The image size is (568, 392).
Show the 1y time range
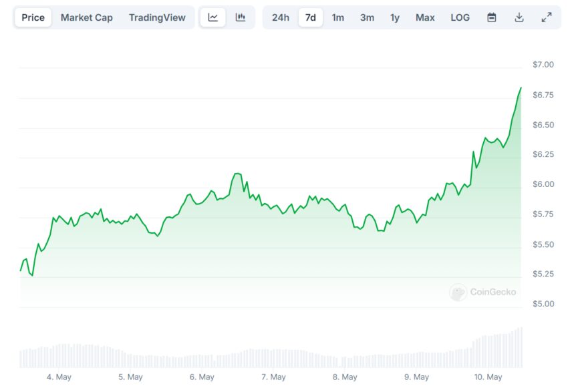click(x=395, y=17)
